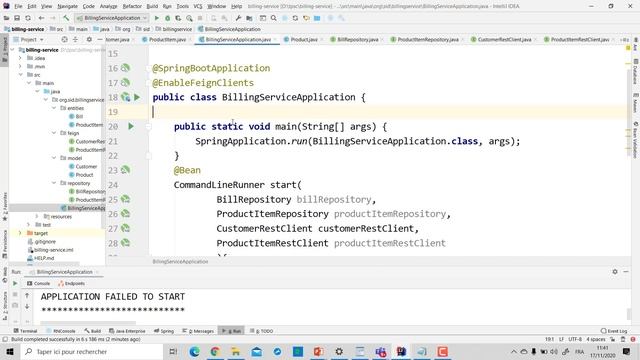Screen dimensions: 640x360
Task: Start debugging with the bug icon
Action: 167,18
